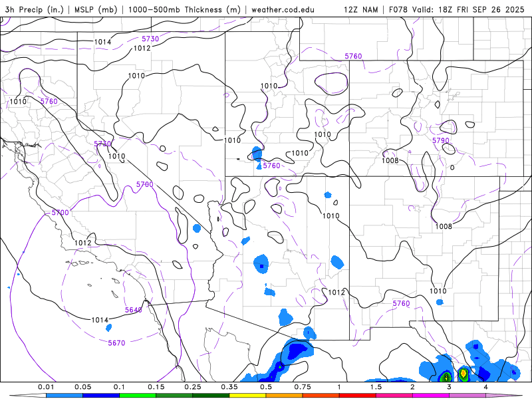Select the dark green 0.25–0.35 legend swatch

(211, 396)
